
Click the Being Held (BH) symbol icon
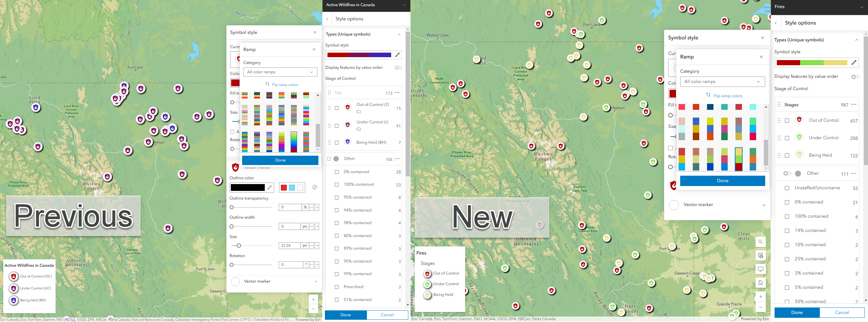pyautogui.click(x=348, y=142)
